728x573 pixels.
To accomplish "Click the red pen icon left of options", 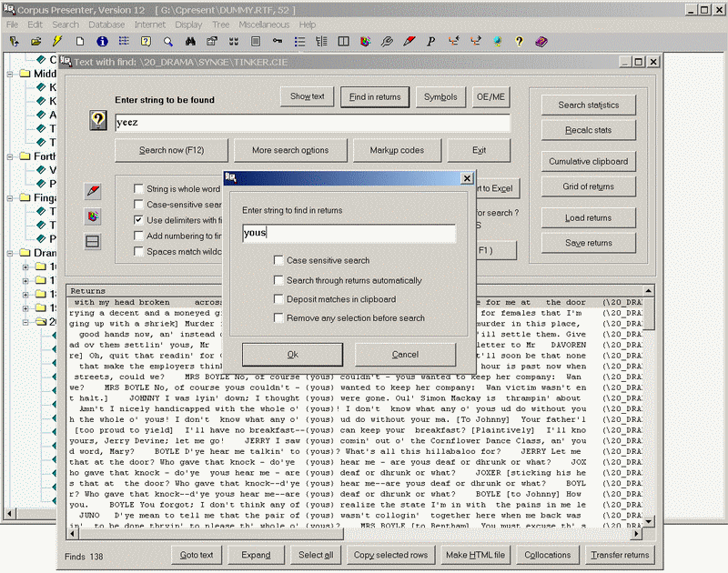I will (x=93, y=191).
